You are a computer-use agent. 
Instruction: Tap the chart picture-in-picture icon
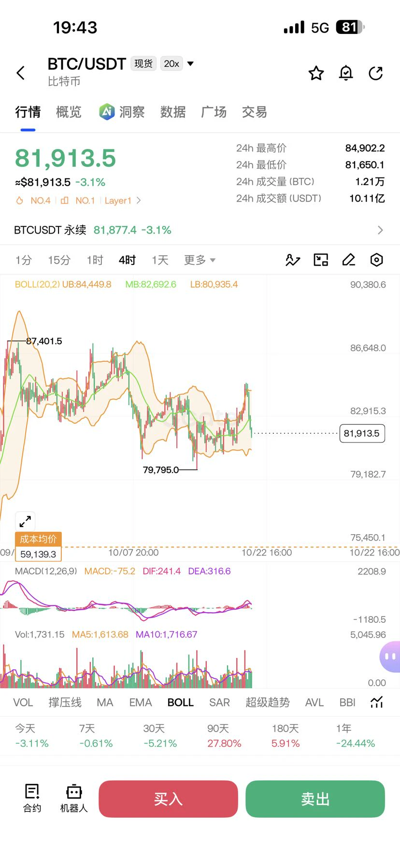[x=321, y=260]
